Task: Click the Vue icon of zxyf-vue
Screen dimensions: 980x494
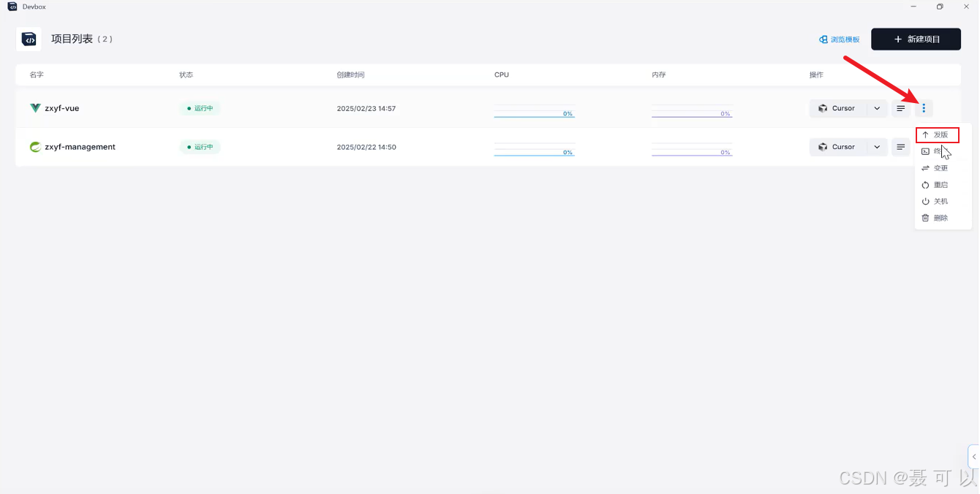Action: (35, 108)
